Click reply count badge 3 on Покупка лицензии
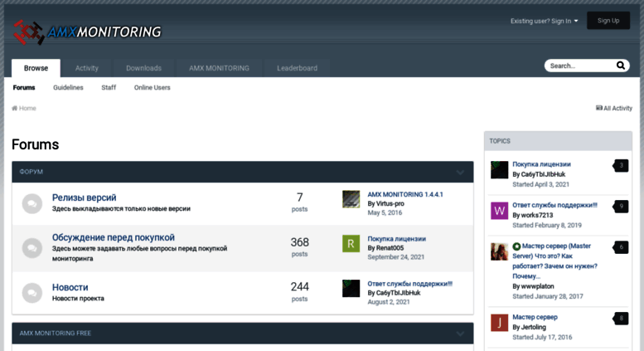This screenshot has height=351, width=644. [621, 166]
